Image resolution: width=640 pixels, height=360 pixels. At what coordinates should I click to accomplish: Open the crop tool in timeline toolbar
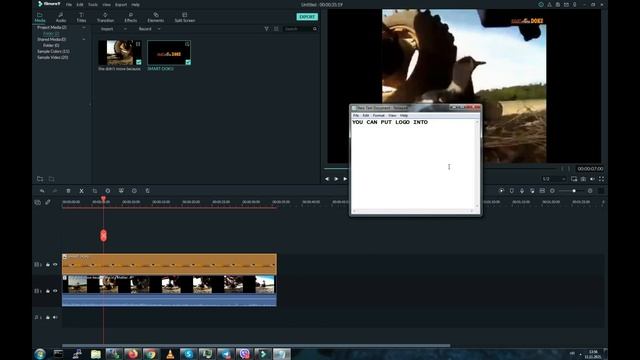[x=95, y=191]
